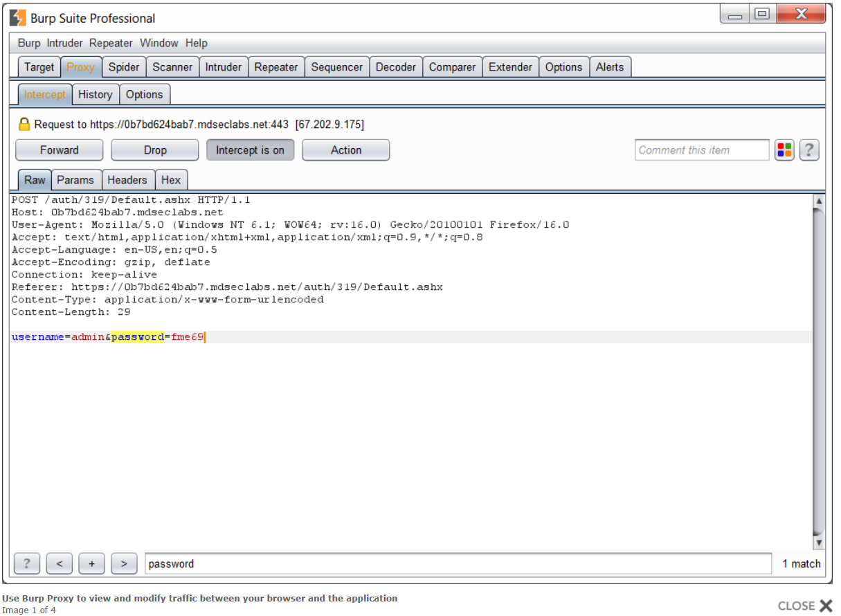Click the POST /auth/319/Default.ashx request line
Image resolution: width=841 pixels, height=616 pixels.
131,200
